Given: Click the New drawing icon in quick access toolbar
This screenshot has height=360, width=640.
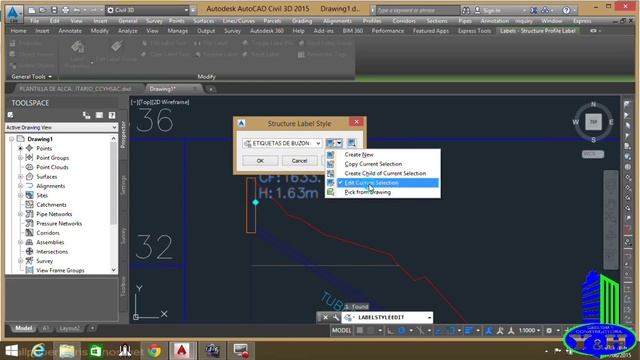Looking at the screenshot, I should pyautogui.click(x=32, y=10).
